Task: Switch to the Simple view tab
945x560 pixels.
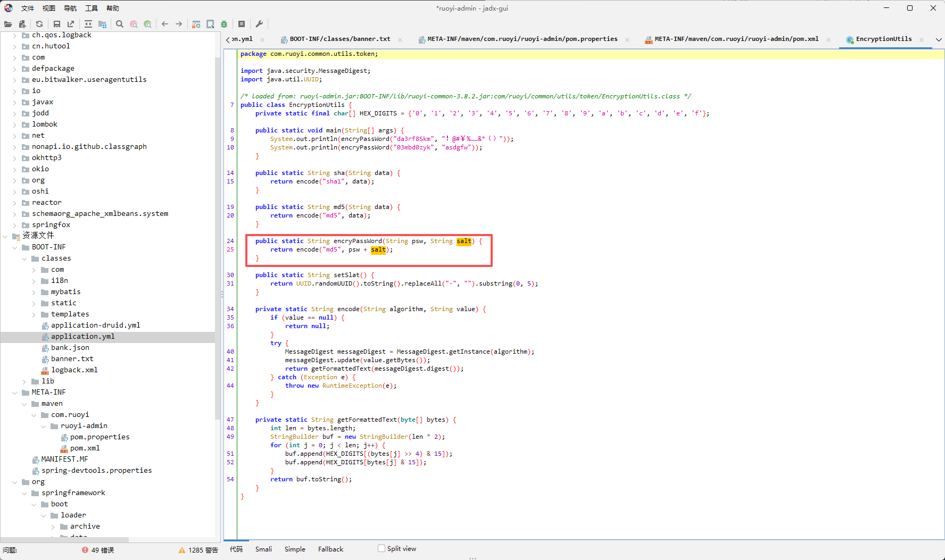Action: [295, 549]
